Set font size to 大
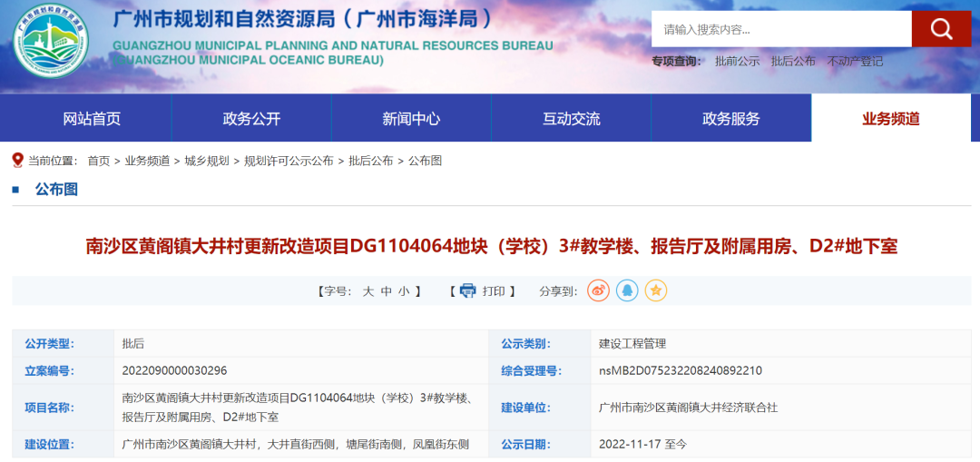 368,291
